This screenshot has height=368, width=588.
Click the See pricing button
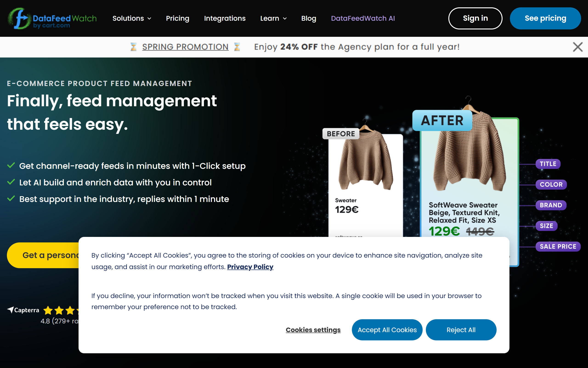545,18
